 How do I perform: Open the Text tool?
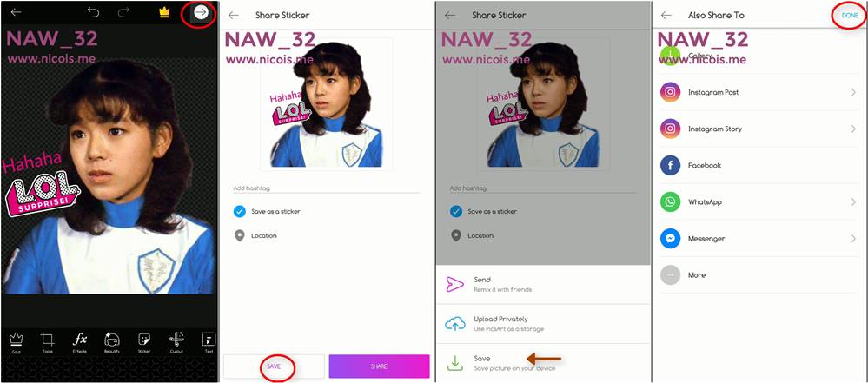click(x=209, y=342)
